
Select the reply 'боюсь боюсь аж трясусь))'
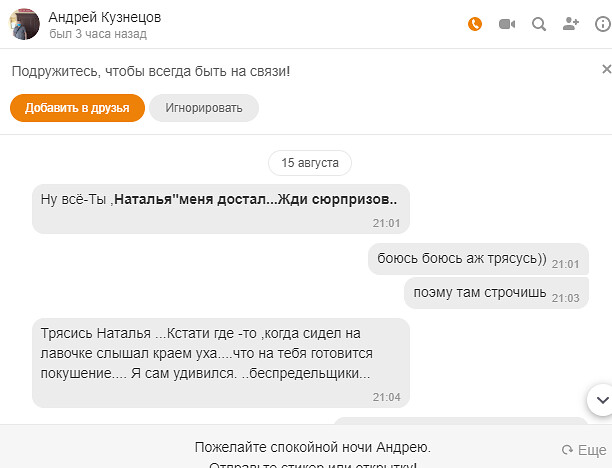(x=462, y=260)
